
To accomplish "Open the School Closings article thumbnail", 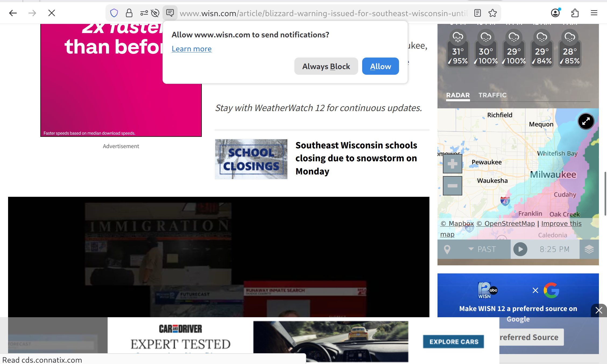I will 251,159.
